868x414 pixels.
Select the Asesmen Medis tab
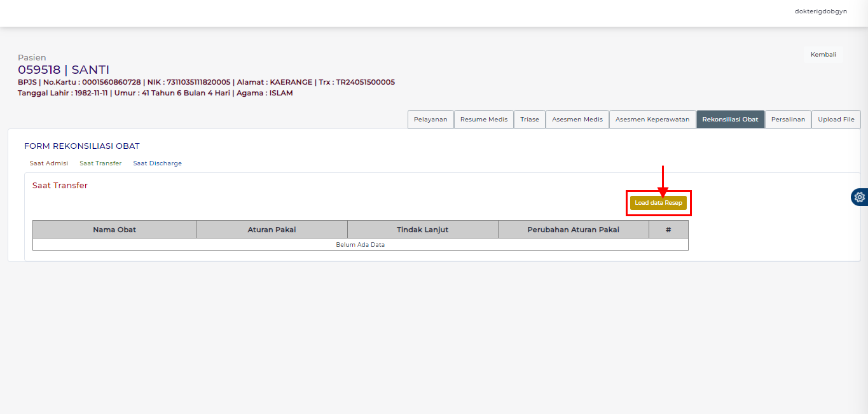577,120
